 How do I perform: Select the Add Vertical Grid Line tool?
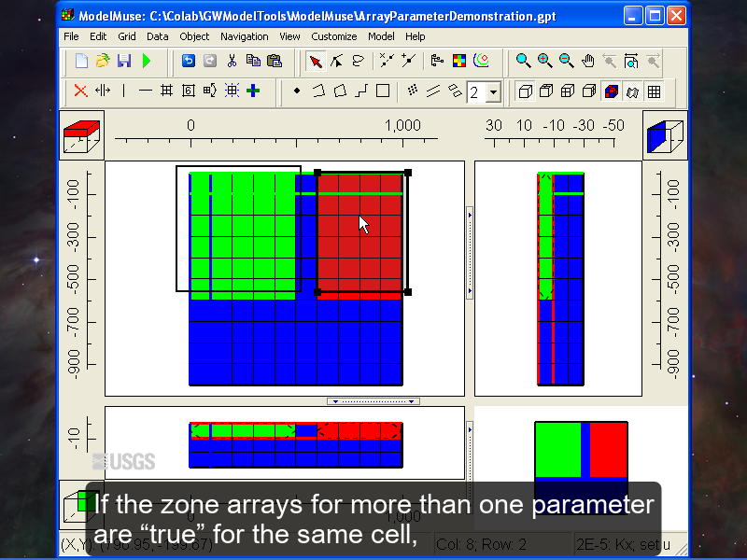coord(121,91)
